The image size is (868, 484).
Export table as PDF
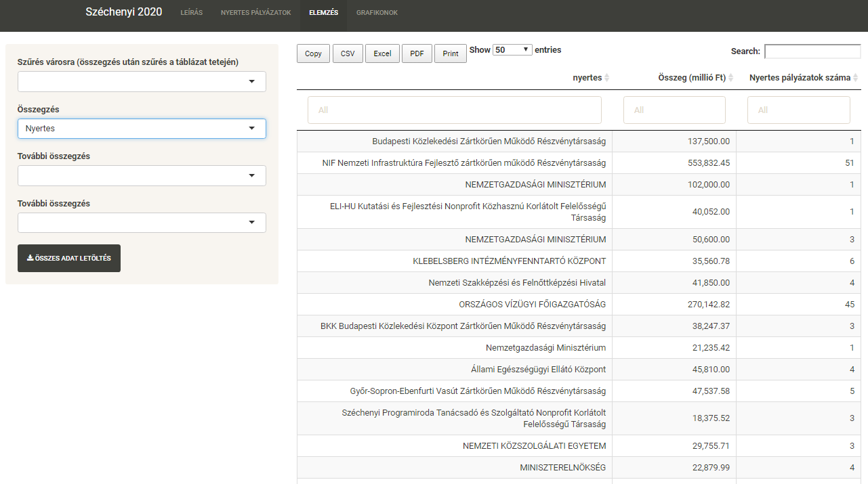point(417,54)
